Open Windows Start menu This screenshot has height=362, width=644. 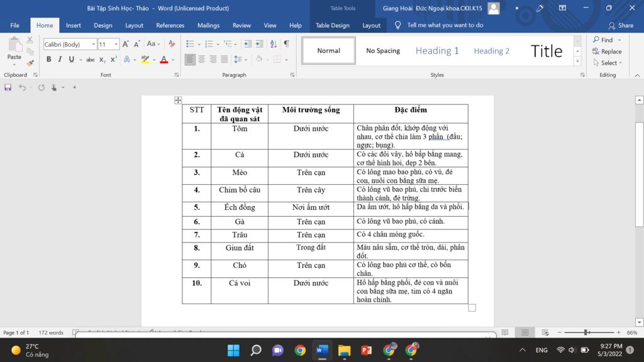[x=233, y=350]
